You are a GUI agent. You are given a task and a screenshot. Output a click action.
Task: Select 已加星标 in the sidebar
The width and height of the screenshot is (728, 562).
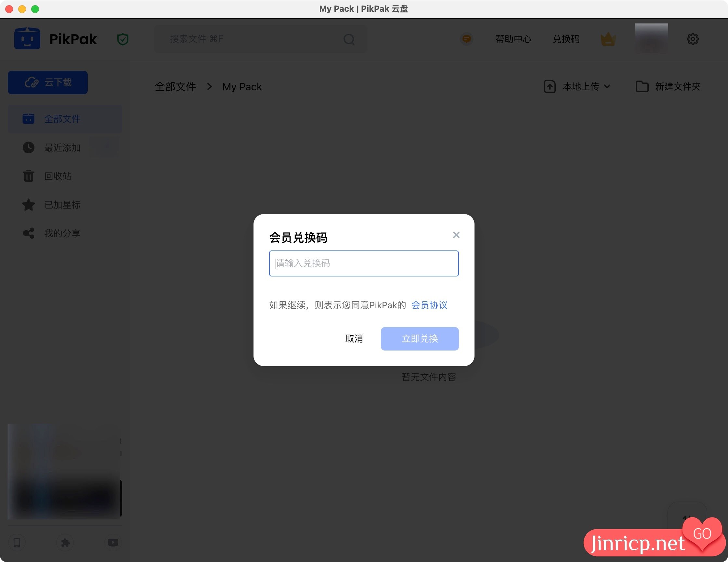62,205
